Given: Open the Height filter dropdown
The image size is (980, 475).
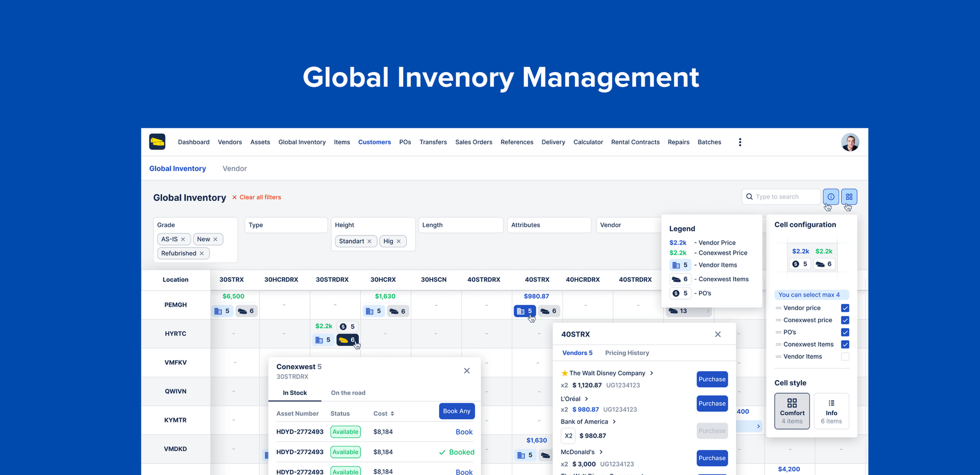Looking at the screenshot, I should 373,234.
